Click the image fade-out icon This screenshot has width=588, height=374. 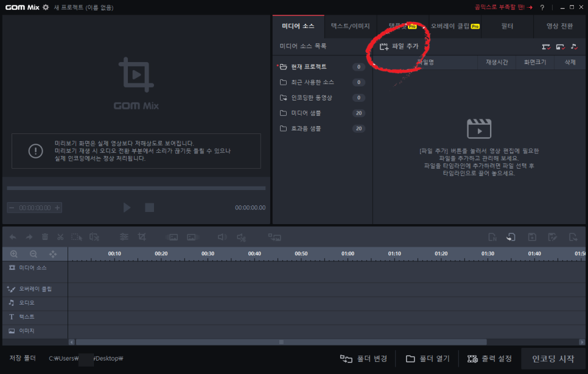(193, 237)
